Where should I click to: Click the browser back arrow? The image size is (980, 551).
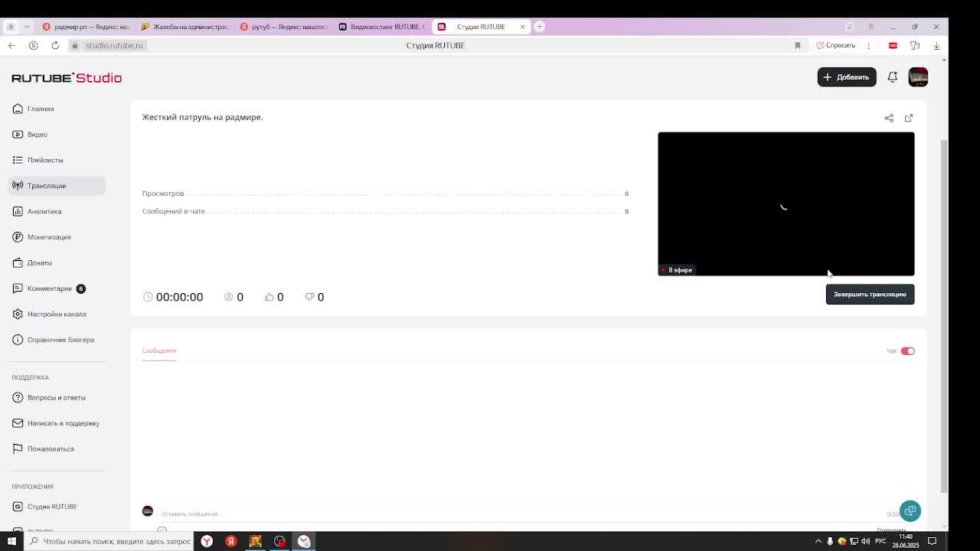point(11,46)
